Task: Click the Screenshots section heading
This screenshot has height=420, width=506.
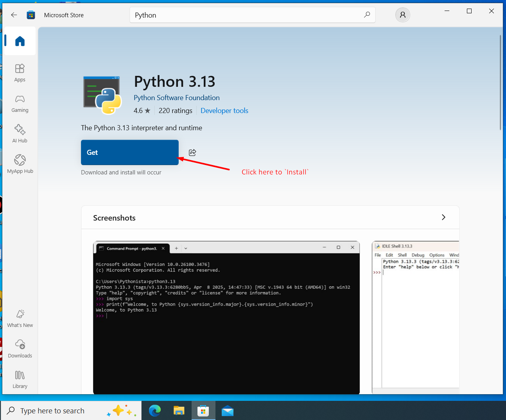Action: click(x=114, y=218)
